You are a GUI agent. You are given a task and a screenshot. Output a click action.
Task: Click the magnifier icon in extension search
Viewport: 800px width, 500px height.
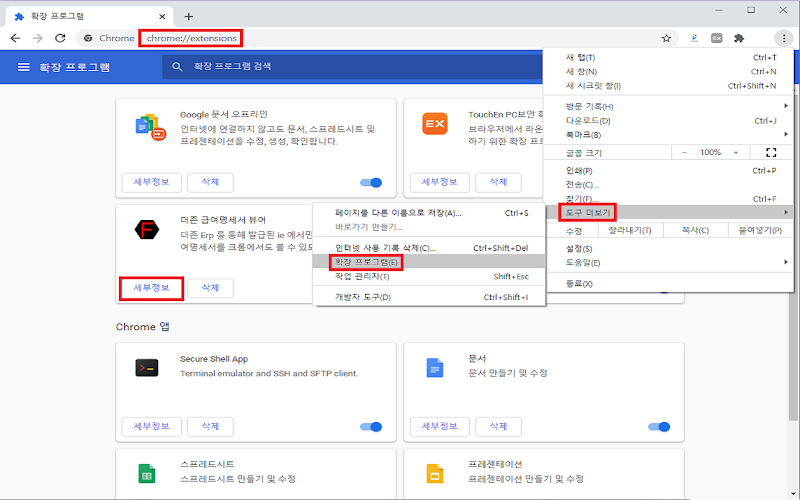(177, 67)
